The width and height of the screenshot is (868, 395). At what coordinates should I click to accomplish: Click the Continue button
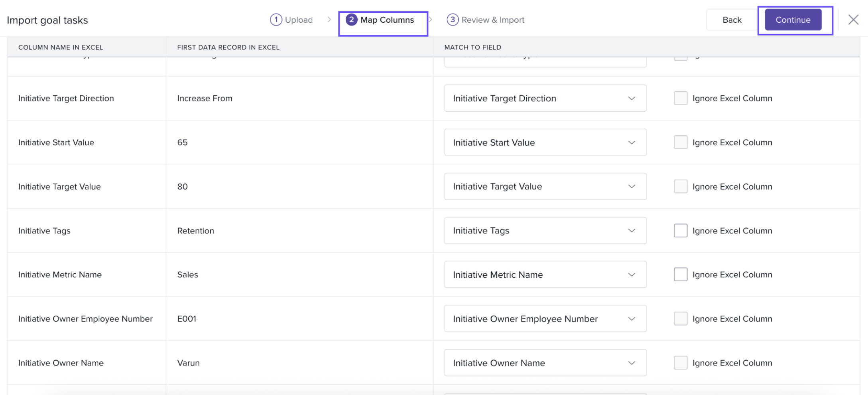[x=793, y=20]
